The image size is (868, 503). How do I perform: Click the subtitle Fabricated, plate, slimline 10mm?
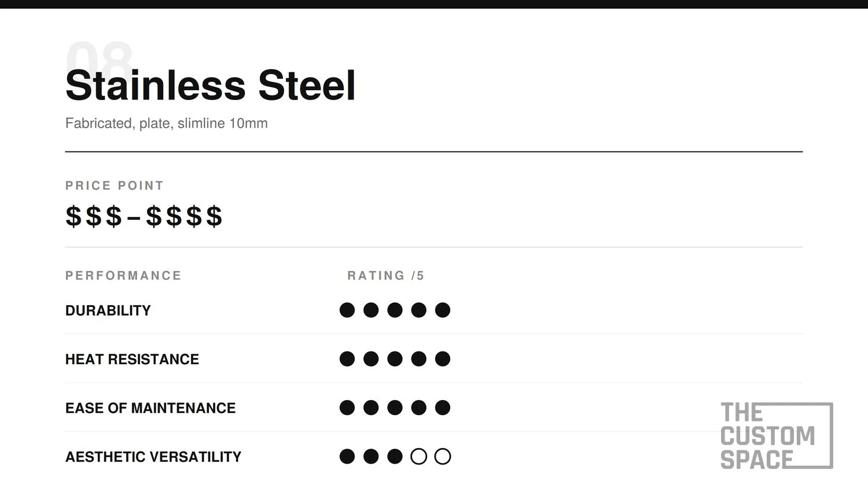[x=167, y=124]
